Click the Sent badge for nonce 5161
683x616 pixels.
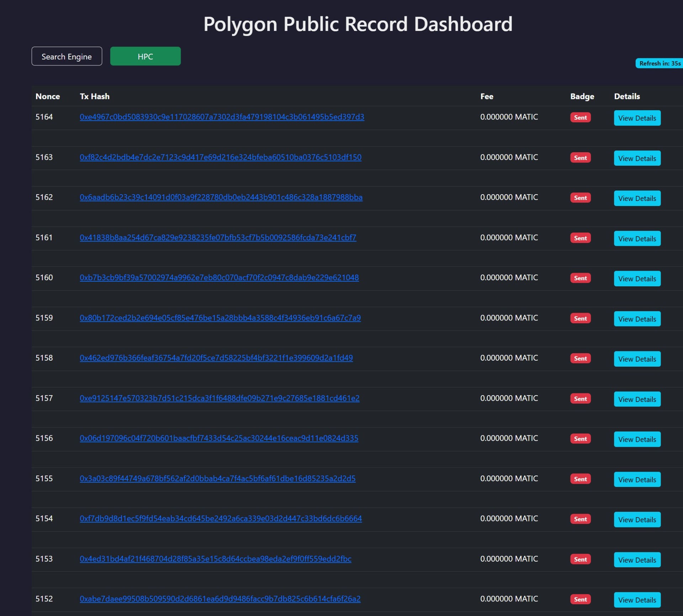[x=580, y=238]
